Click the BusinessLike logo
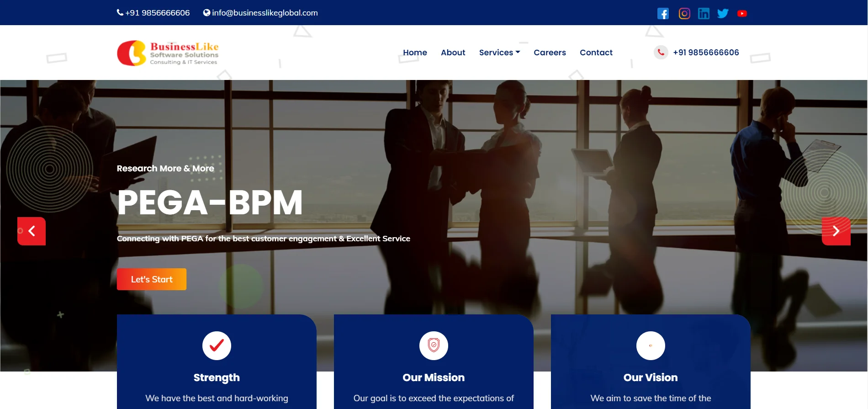The width and height of the screenshot is (868, 409). pos(168,53)
